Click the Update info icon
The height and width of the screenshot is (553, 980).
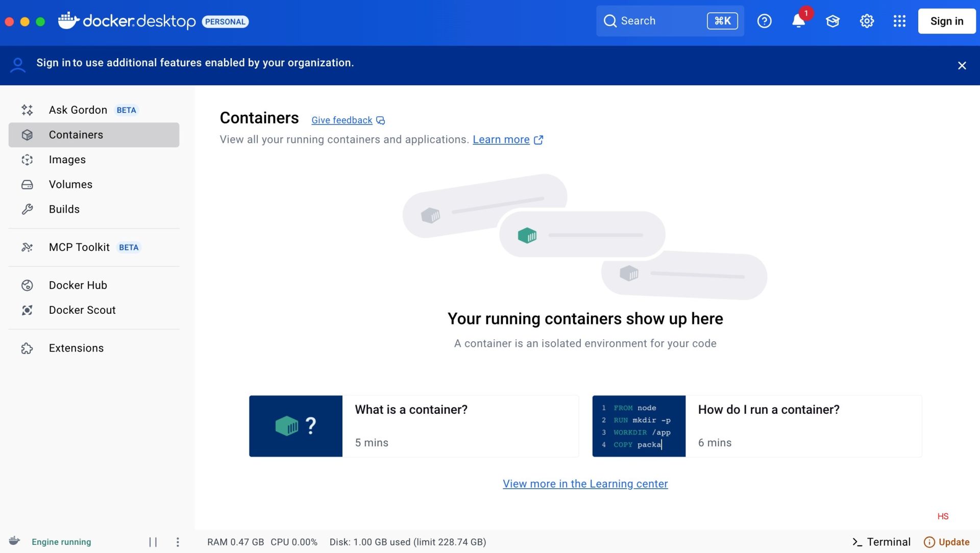(x=929, y=542)
